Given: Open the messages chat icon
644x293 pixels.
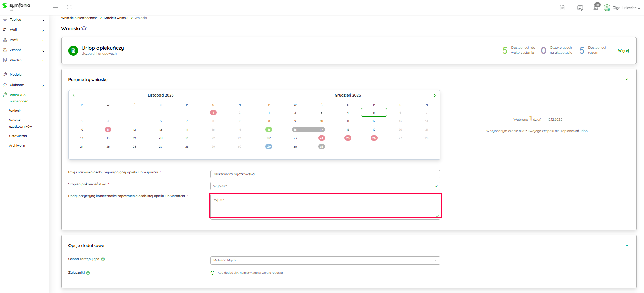Looking at the screenshot, I should (580, 8).
